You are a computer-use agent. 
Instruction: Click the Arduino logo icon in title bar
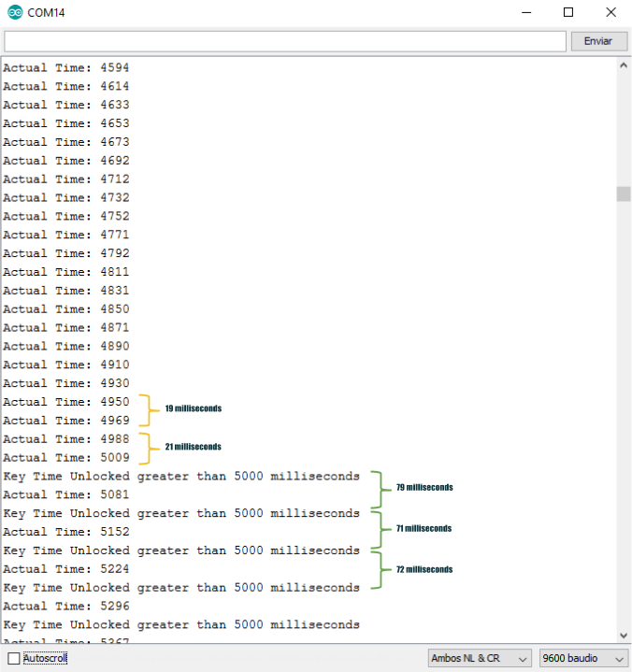coord(15,12)
